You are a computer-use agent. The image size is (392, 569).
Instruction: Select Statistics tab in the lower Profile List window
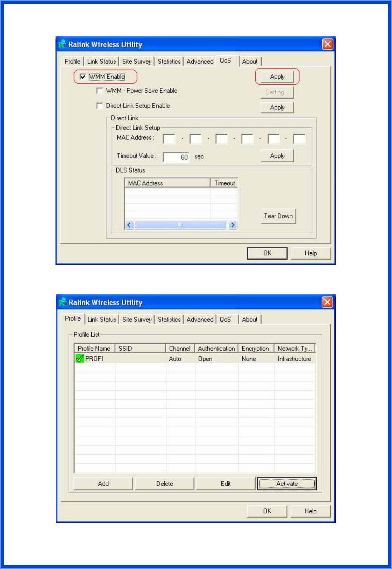169,319
